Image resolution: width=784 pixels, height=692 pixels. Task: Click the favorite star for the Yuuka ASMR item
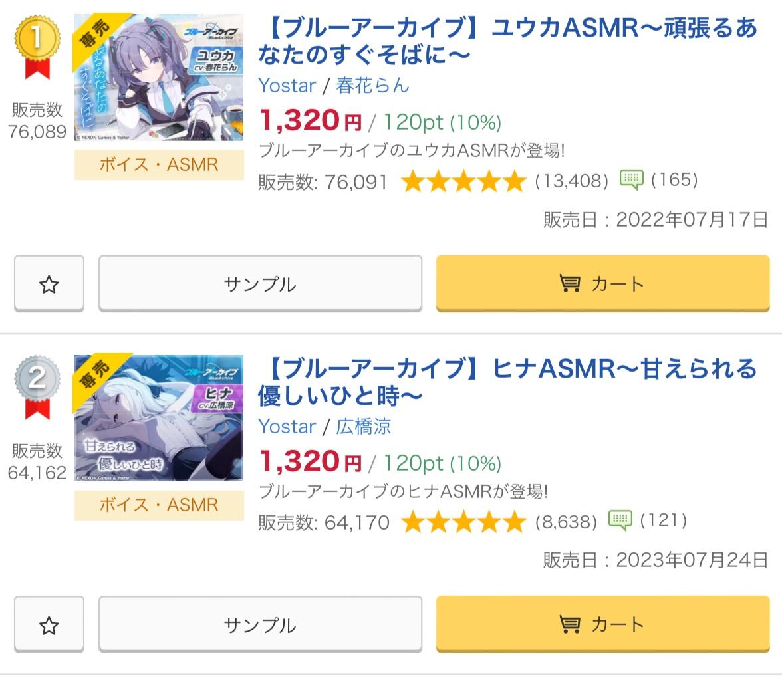(x=49, y=283)
